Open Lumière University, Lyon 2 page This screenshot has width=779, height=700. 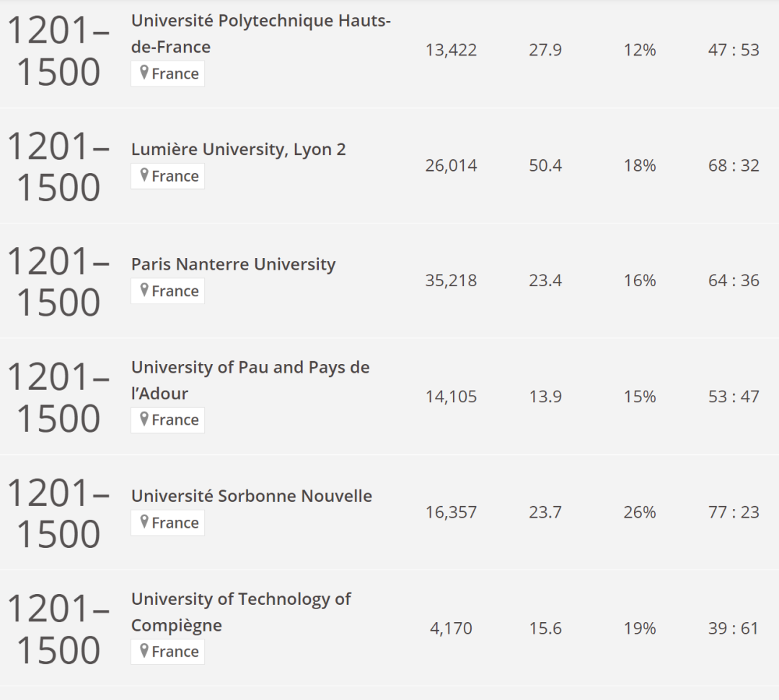click(239, 149)
